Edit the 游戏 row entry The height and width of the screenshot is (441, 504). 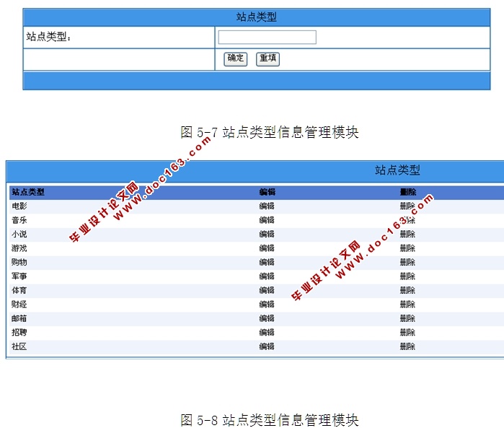267,248
